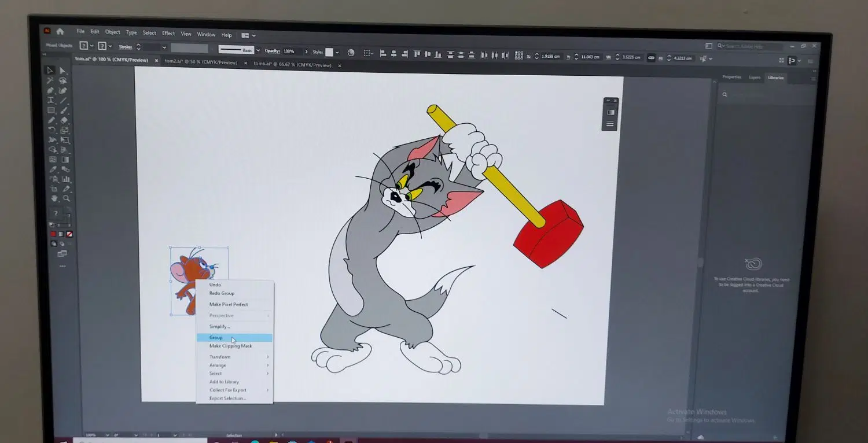This screenshot has width=868, height=443.
Task: Open the workspace layout switcher dropdown
Action: (x=249, y=35)
